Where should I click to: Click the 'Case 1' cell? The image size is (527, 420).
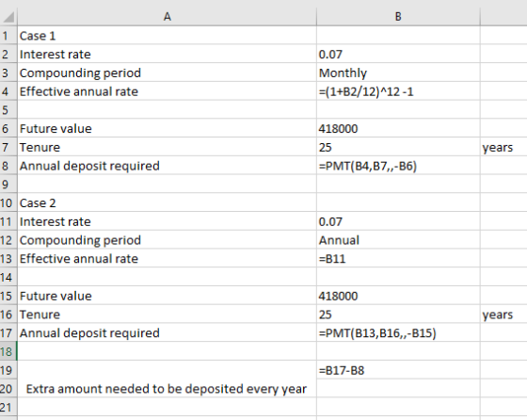pos(168,36)
